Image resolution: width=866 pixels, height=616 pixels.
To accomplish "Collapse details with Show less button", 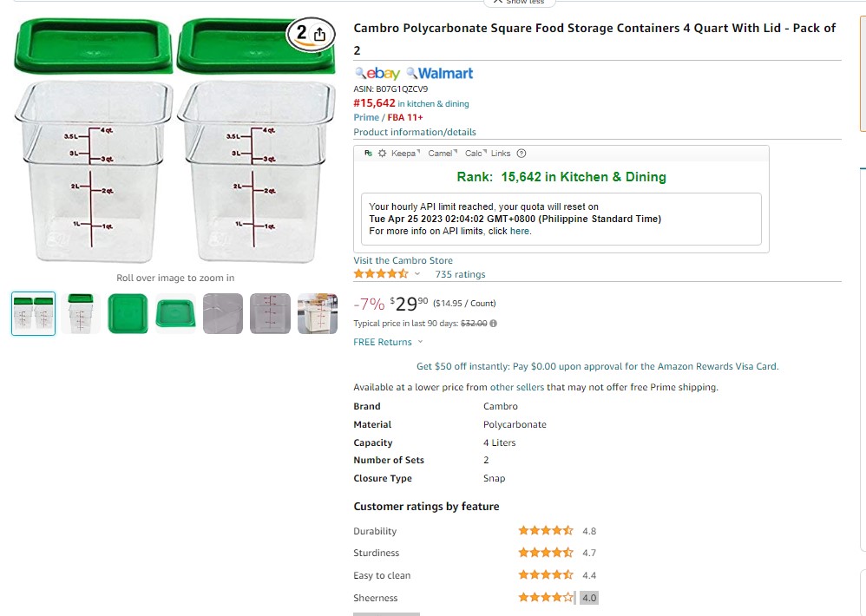I will point(519,3).
